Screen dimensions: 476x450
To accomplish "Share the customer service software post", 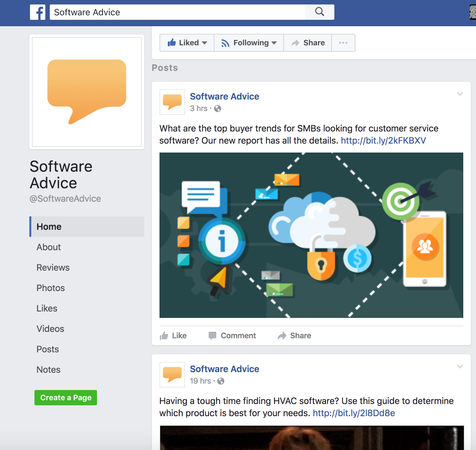I will (294, 336).
